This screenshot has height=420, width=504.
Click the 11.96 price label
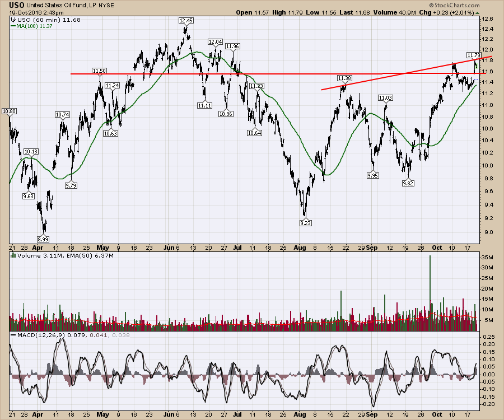click(x=232, y=46)
